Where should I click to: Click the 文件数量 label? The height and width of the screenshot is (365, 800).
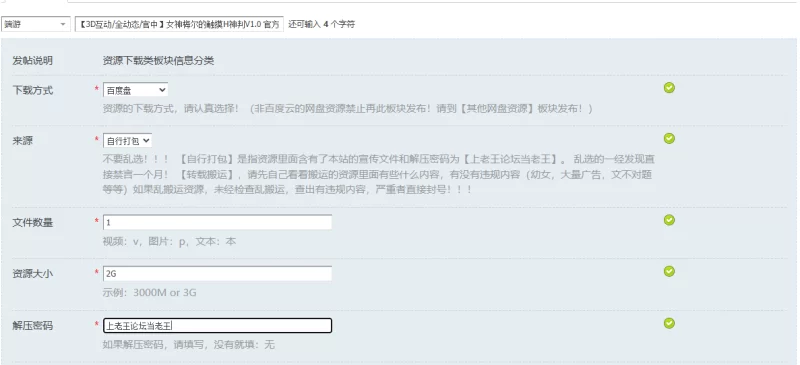33,223
